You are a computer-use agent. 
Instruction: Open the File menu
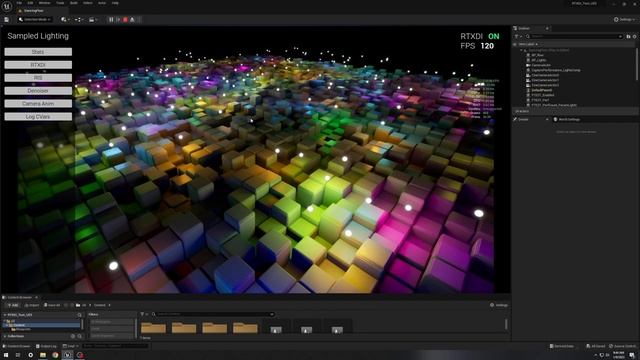point(19,3)
